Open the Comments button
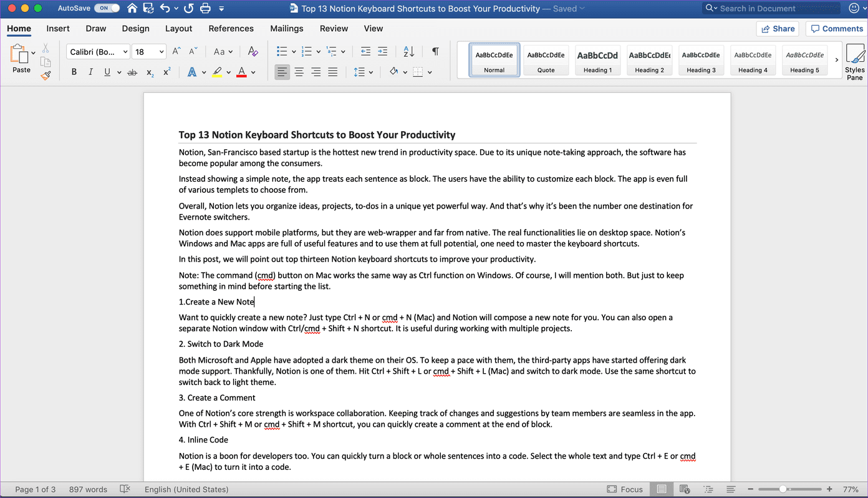The width and height of the screenshot is (868, 498). pyautogui.click(x=836, y=29)
